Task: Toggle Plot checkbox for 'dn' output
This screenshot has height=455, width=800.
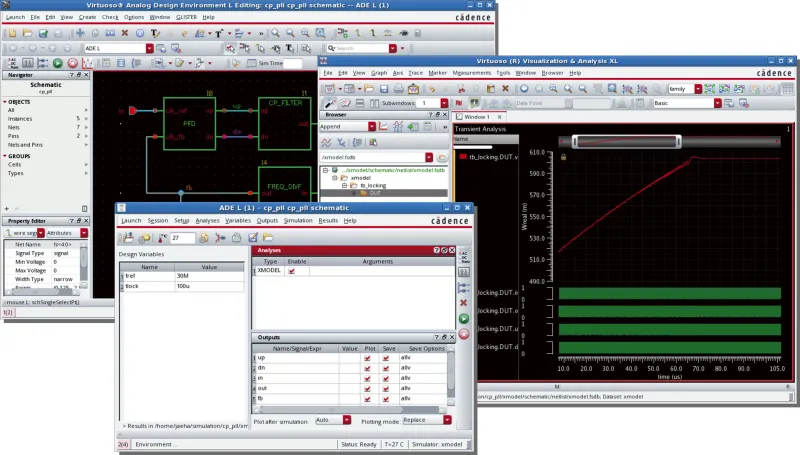Action: (367, 368)
